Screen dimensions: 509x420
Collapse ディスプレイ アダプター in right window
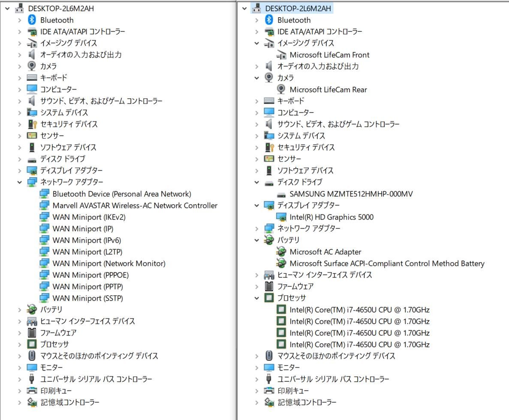click(257, 205)
